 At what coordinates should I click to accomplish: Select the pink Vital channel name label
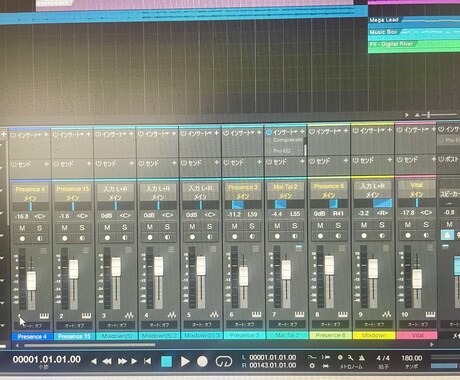417,335
